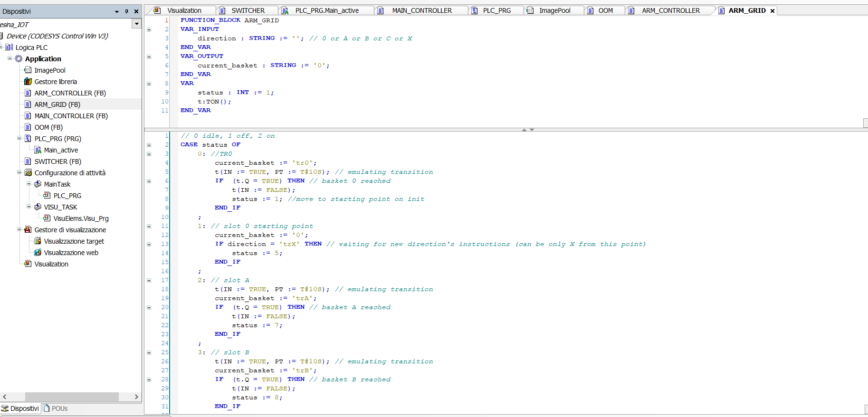Click the ARM_GRID (FB) document icon in the tree
This screenshot has height=417, width=868.
pos(28,104)
